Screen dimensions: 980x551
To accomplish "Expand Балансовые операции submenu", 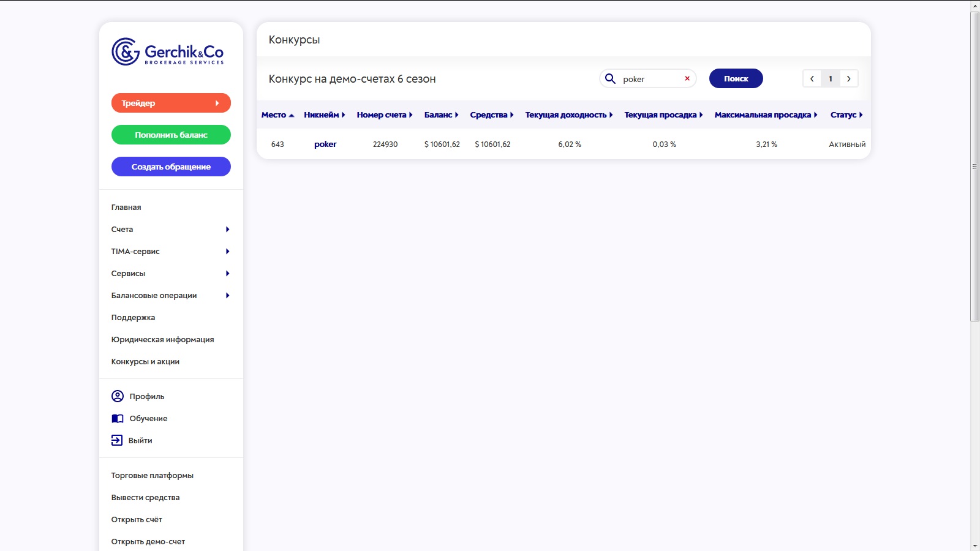I will [227, 296].
